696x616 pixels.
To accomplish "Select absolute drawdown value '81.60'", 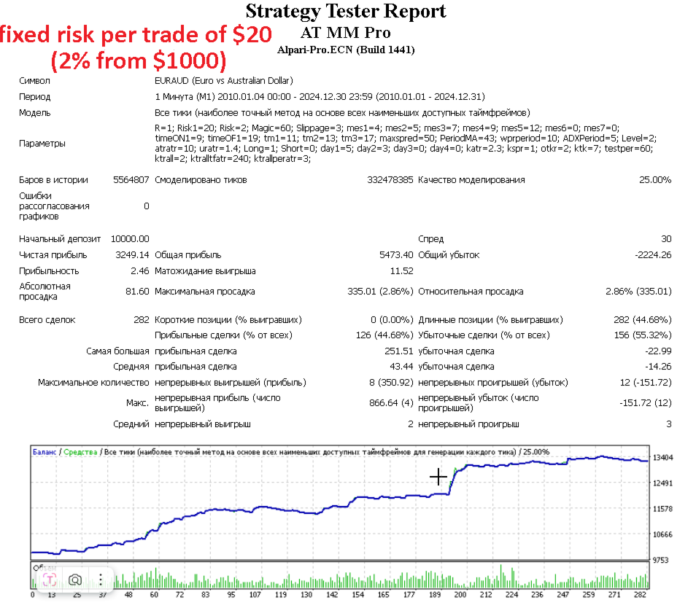I will (137, 292).
